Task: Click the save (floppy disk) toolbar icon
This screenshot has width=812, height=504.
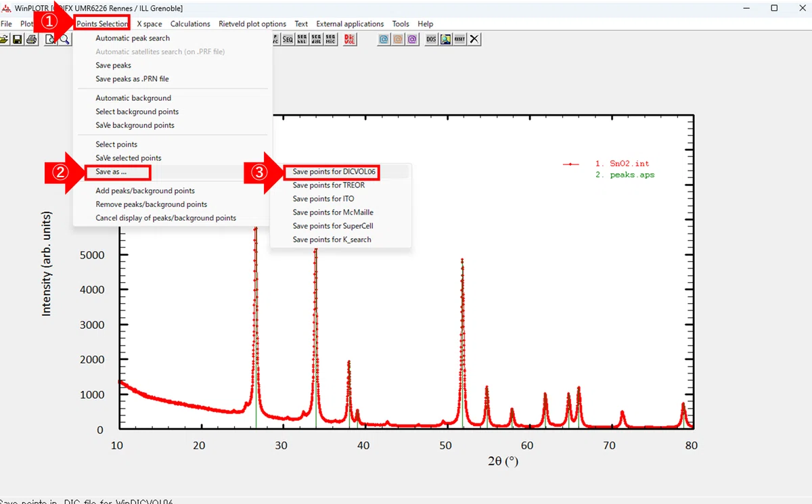Action: point(18,39)
